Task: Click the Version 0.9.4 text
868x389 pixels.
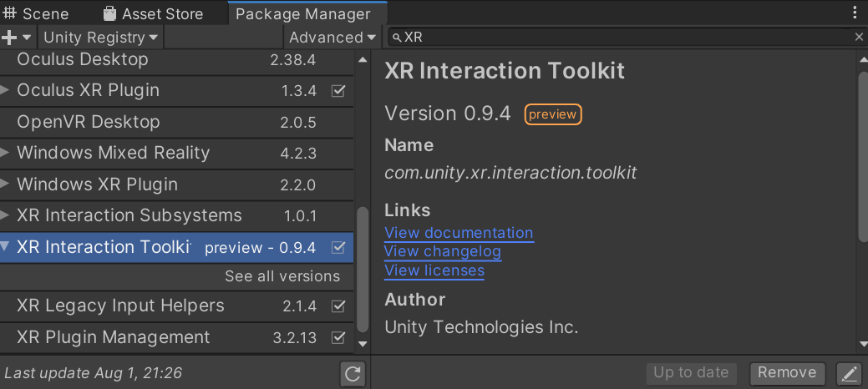Action: [447, 114]
